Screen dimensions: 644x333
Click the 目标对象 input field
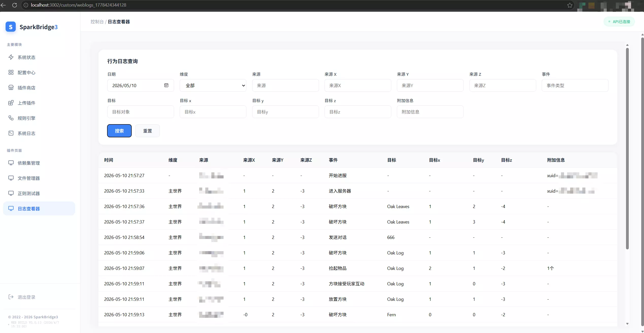[141, 112]
